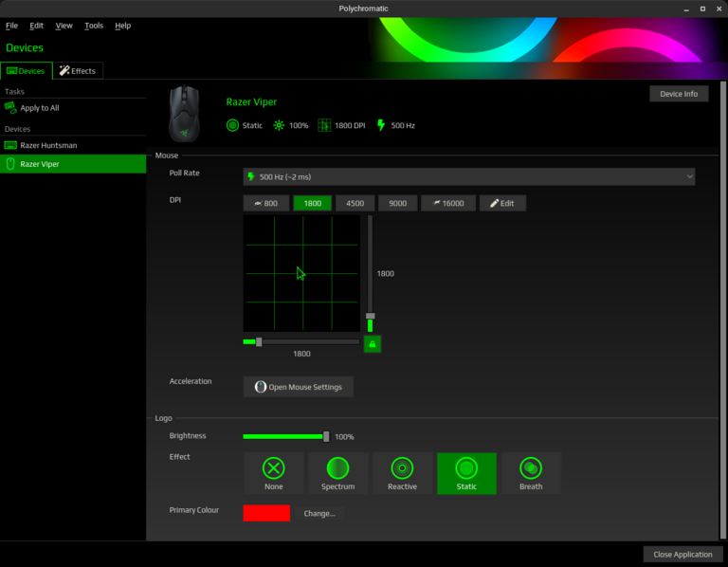Viewport: 728px width, 567px height.
Task: Choose the 9000 DPI preset
Action: tap(397, 204)
